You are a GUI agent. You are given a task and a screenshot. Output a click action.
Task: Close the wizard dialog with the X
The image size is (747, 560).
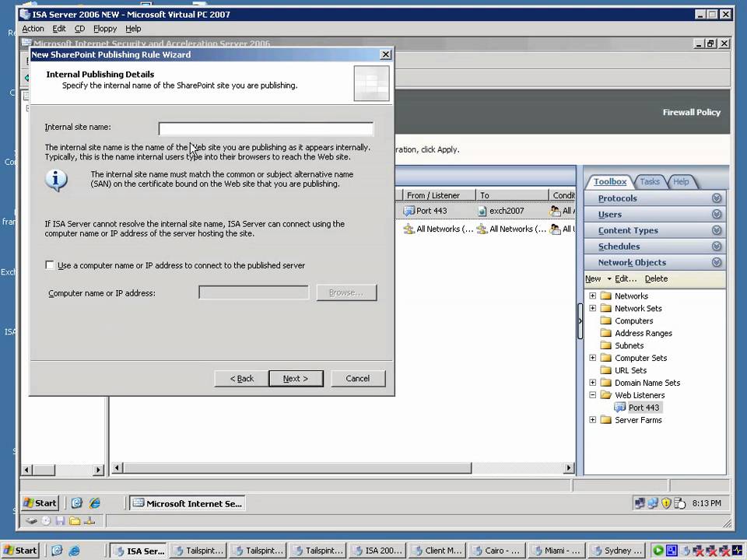pyautogui.click(x=386, y=54)
